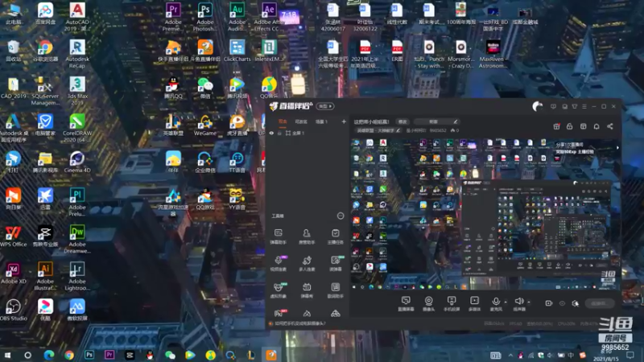Open the help link at window bottom-left
This screenshot has width=644, height=362.
coord(300,323)
